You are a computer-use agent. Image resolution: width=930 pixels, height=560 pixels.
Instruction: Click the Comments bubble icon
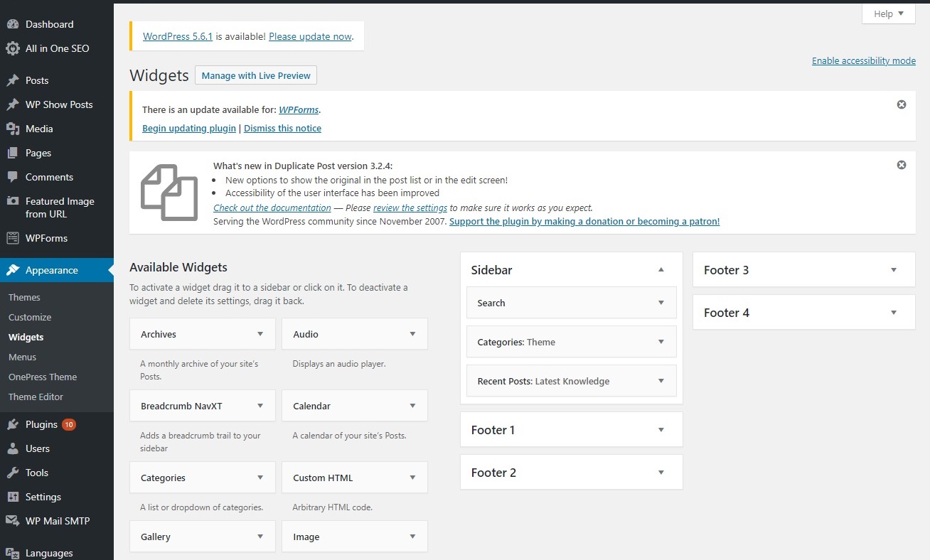pyautogui.click(x=12, y=177)
